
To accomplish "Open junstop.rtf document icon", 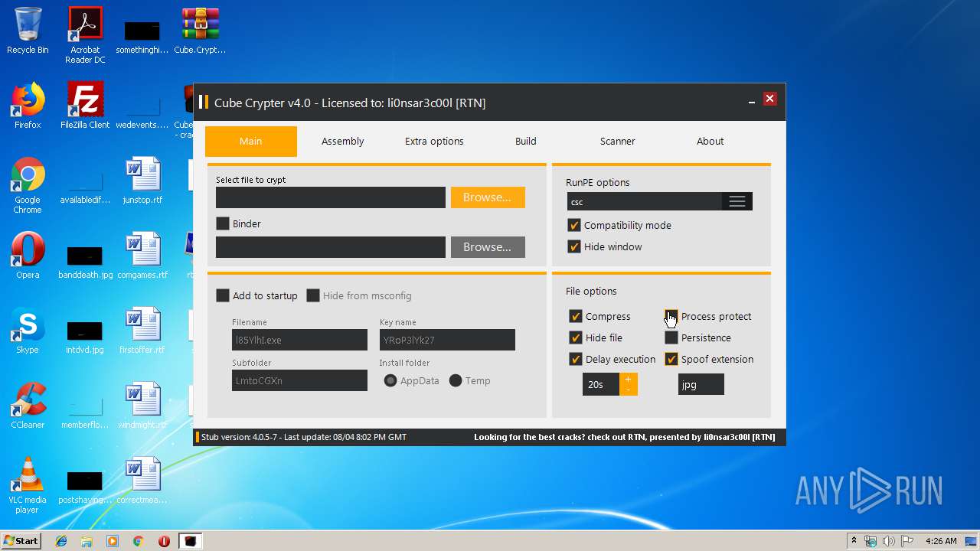I will (142, 181).
